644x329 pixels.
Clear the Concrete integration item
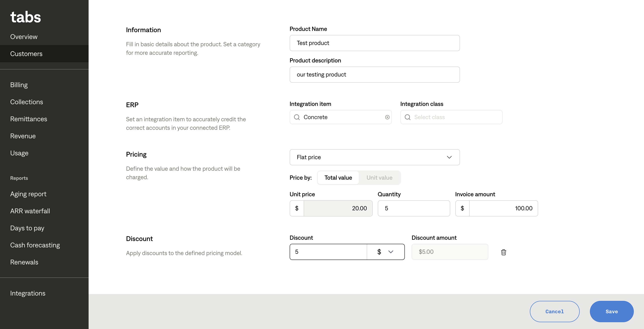(x=387, y=117)
